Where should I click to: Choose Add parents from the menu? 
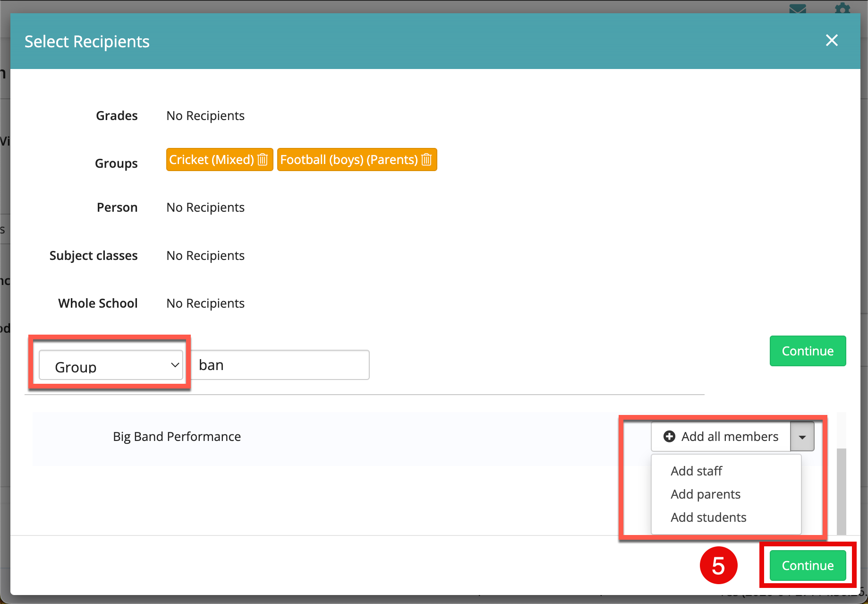pyautogui.click(x=706, y=494)
